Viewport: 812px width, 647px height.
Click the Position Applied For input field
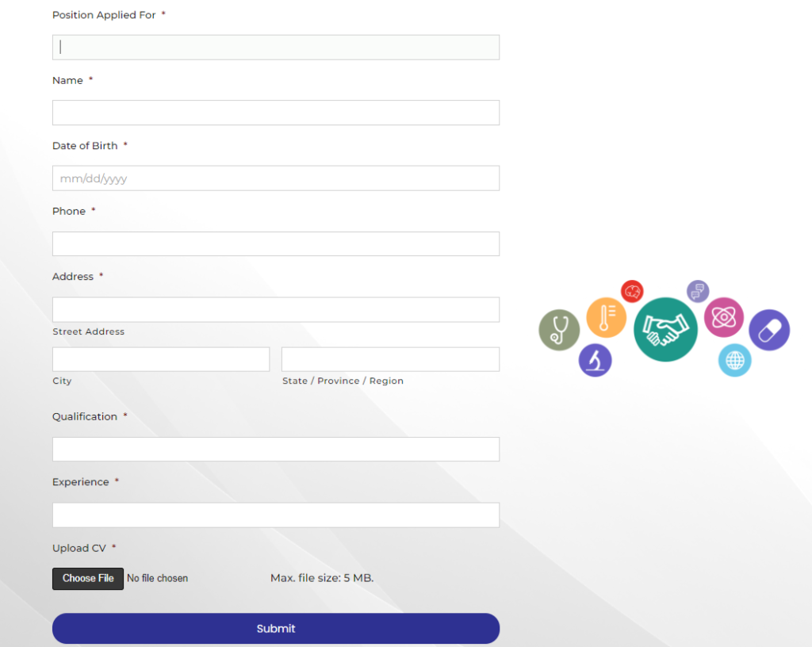click(275, 47)
